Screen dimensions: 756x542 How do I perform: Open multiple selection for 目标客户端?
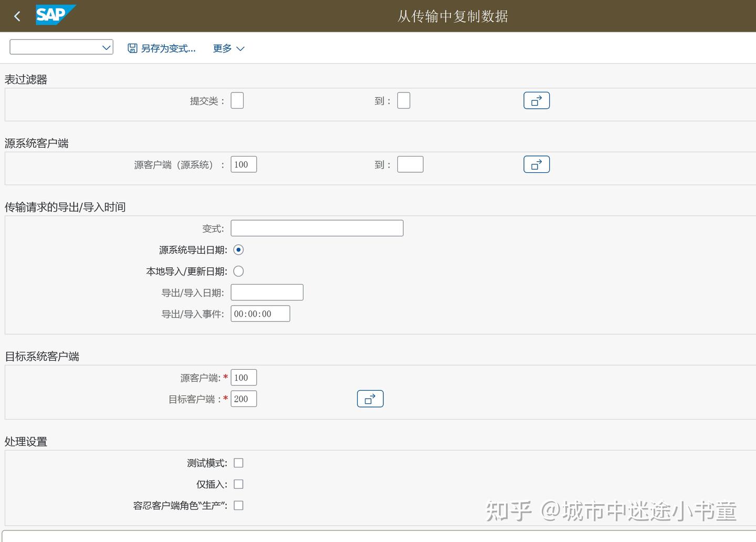370,399
